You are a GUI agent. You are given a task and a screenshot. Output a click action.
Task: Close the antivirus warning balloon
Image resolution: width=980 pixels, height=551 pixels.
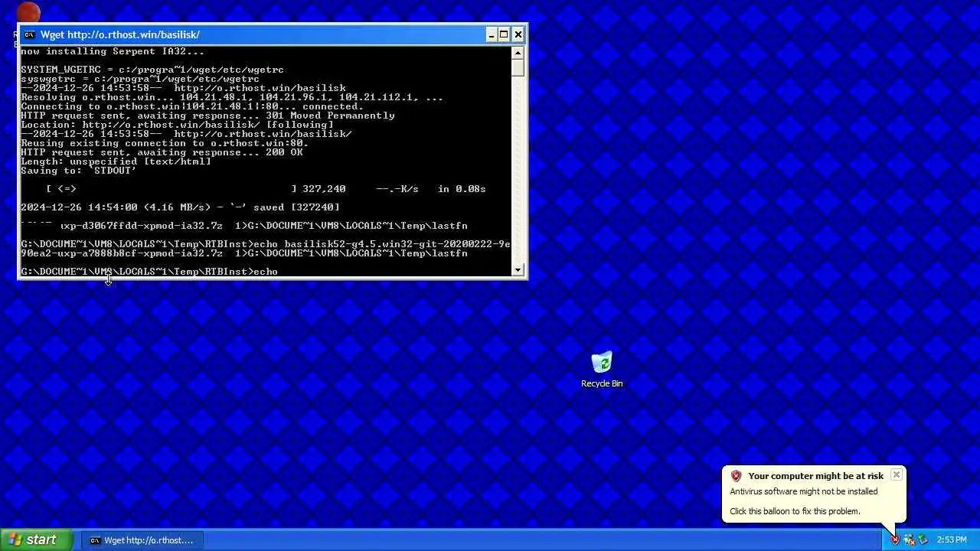pos(896,475)
